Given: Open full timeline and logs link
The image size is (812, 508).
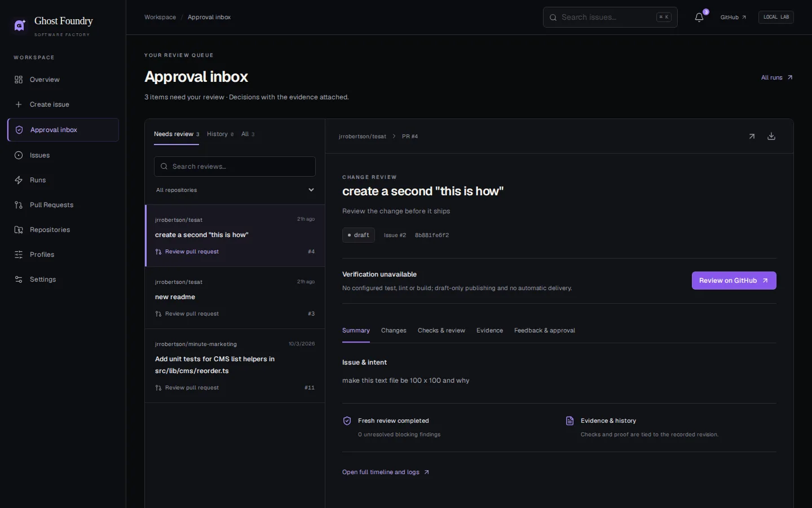Looking at the screenshot, I should tap(386, 472).
